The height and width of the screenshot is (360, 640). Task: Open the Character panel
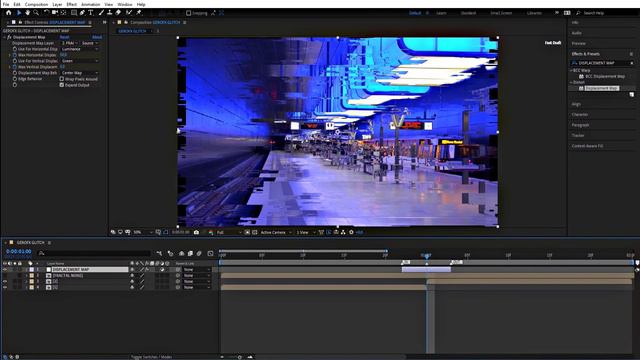pyautogui.click(x=580, y=115)
